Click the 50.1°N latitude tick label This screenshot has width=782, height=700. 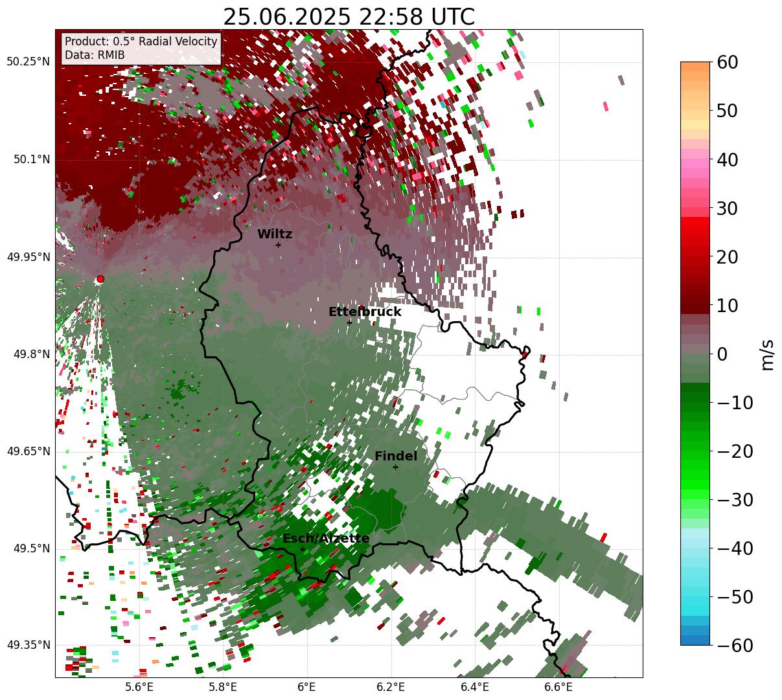tap(31, 159)
